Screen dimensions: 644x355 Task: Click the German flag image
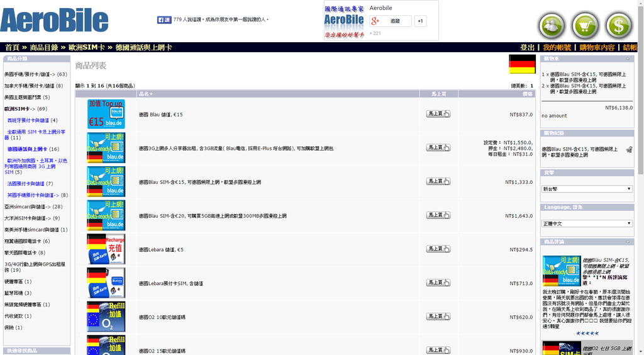[x=522, y=64]
